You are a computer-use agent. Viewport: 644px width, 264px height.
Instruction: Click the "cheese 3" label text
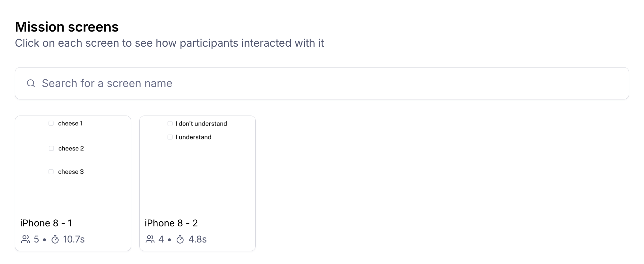[71, 172]
